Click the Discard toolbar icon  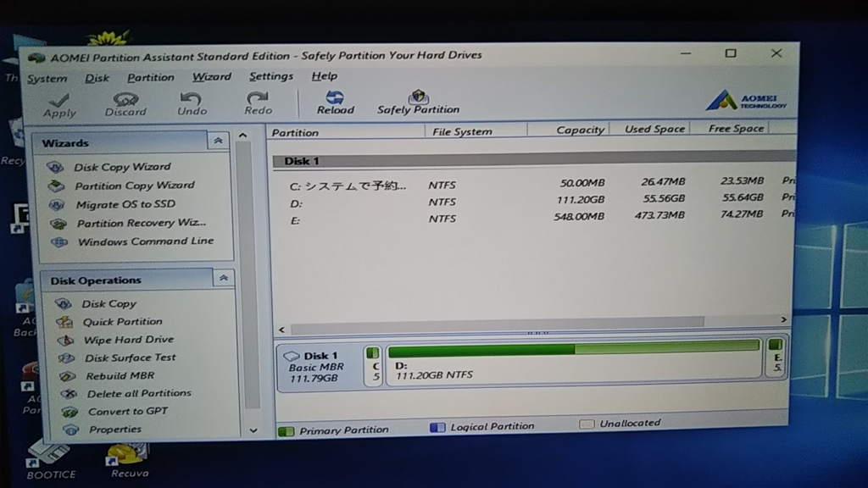tap(125, 99)
